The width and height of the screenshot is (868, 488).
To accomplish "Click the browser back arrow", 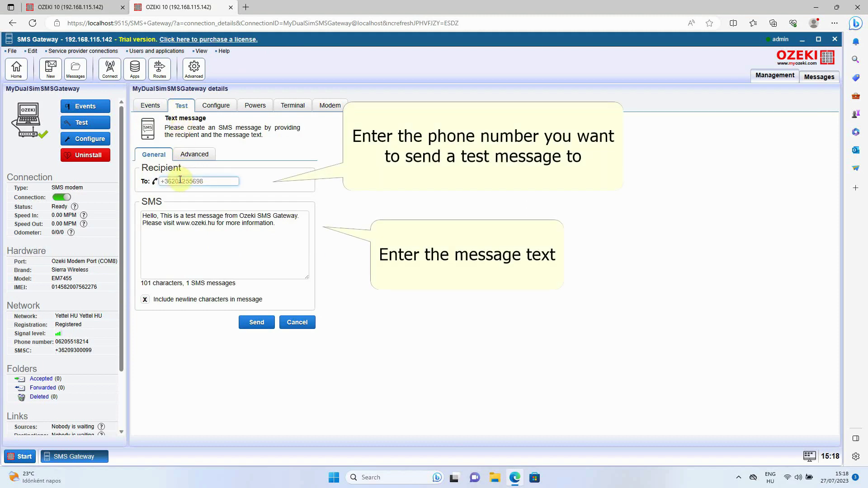I will pos(12,23).
